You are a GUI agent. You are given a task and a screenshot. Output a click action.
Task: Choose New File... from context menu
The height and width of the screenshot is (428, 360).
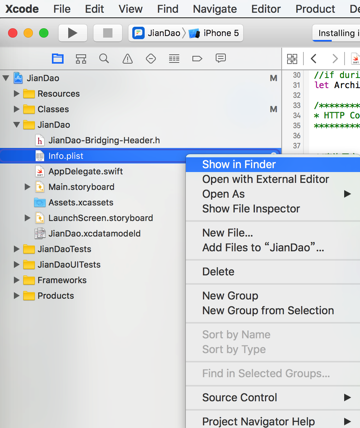(273, 232)
